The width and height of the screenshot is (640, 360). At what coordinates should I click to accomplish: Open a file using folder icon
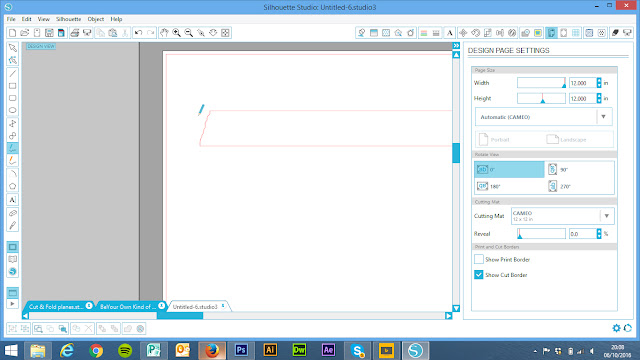pos(24,33)
